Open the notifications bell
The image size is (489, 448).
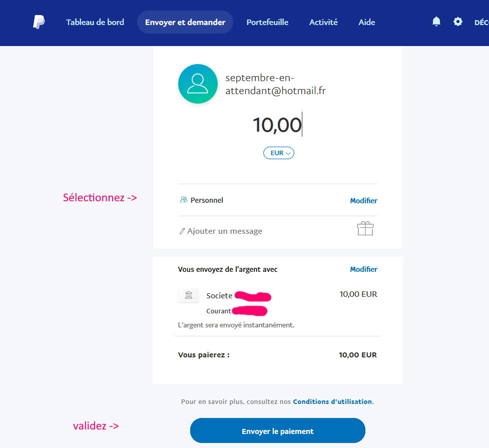click(436, 22)
